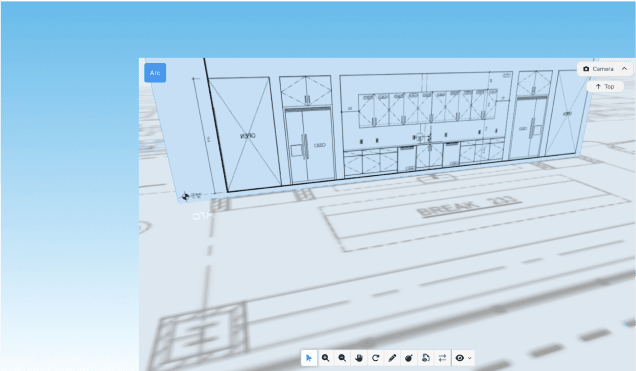
Task: Toggle the eye visibility button
Action: (460, 358)
